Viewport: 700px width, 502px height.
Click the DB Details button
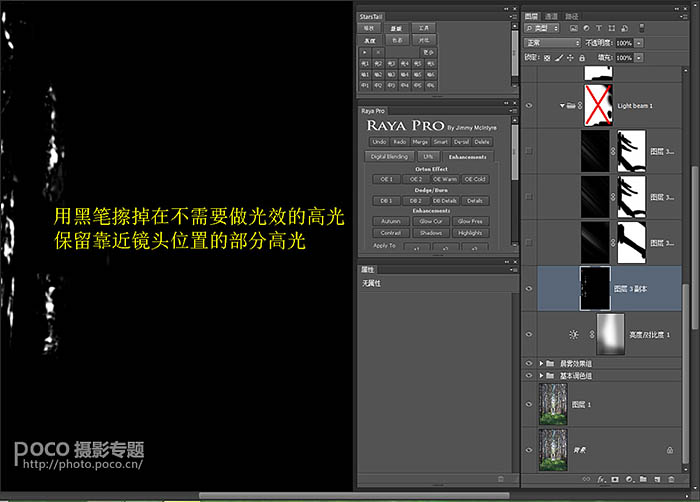[445, 201]
